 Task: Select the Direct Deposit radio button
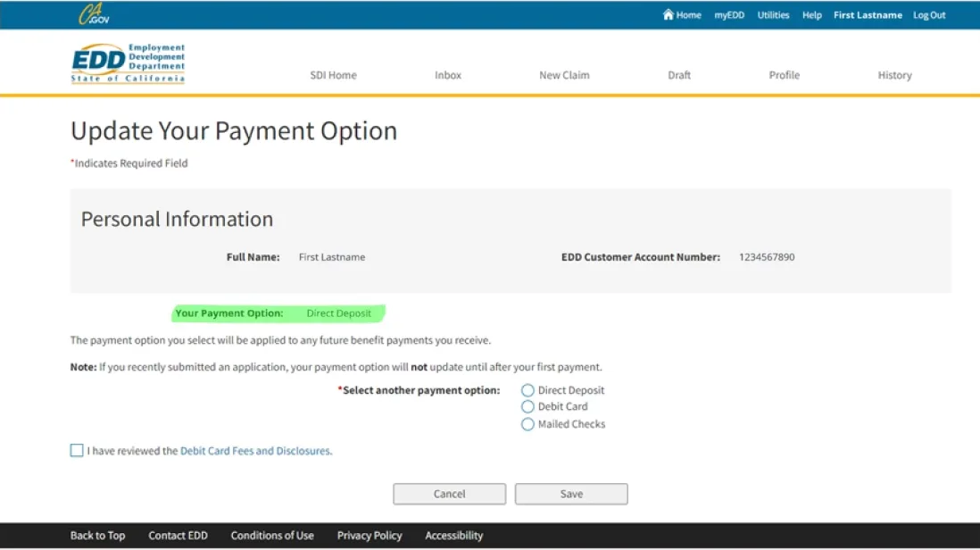point(527,391)
